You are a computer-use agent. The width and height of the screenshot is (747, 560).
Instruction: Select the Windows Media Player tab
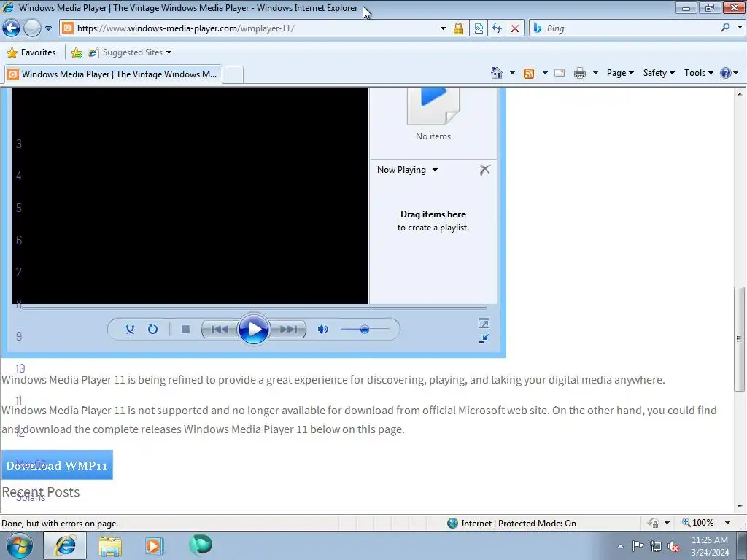click(113, 74)
